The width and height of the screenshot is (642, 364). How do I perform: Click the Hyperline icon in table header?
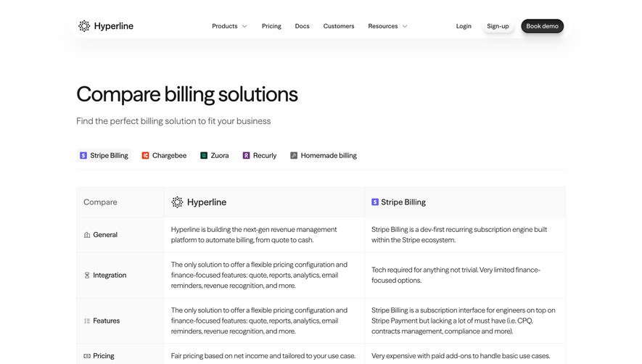pos(177,202)
